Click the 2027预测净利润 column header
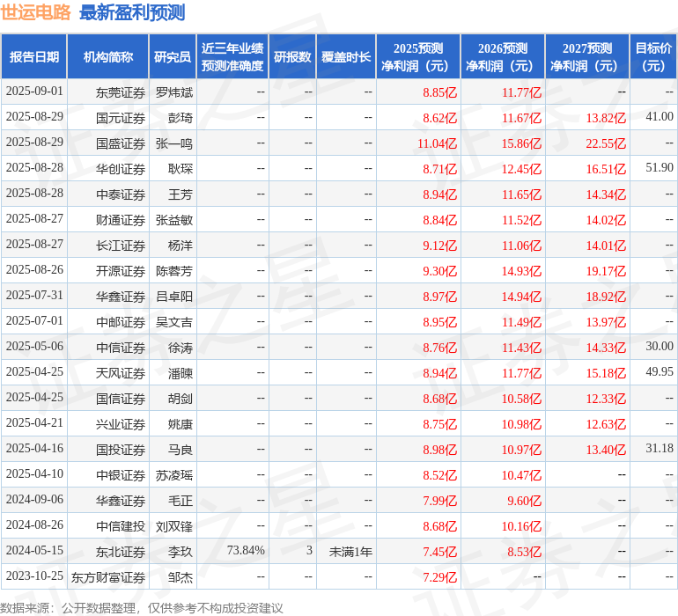Viewport: 678px width, 616px height. pos(587,56)
